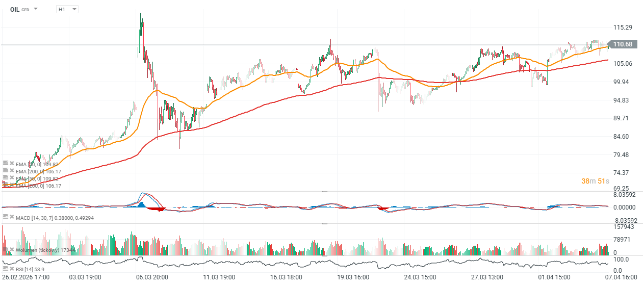Image resolution: width=644 pixels, height=286 pixels.
Task: Select the current price tag 110.68
Action: [623, 44]
